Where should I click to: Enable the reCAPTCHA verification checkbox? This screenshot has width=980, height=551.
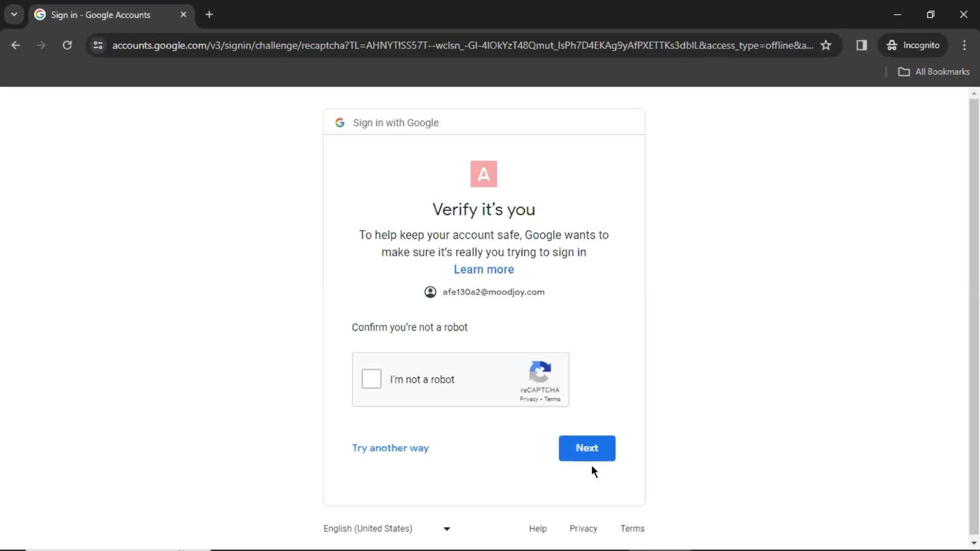coord(372,380)
